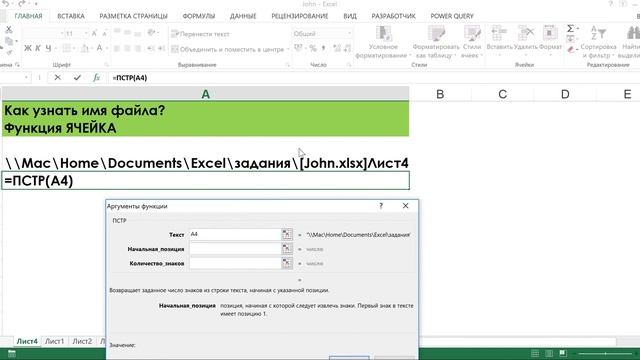This screenshot has height=360, width=640.
Task: Switch to Page Break view in status bar
Action: pyautogui.click(x=563, y=353)
